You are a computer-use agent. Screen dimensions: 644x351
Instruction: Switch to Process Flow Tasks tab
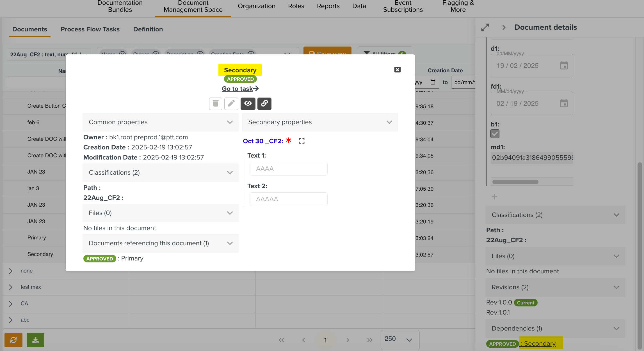click(x=90, y=29)
